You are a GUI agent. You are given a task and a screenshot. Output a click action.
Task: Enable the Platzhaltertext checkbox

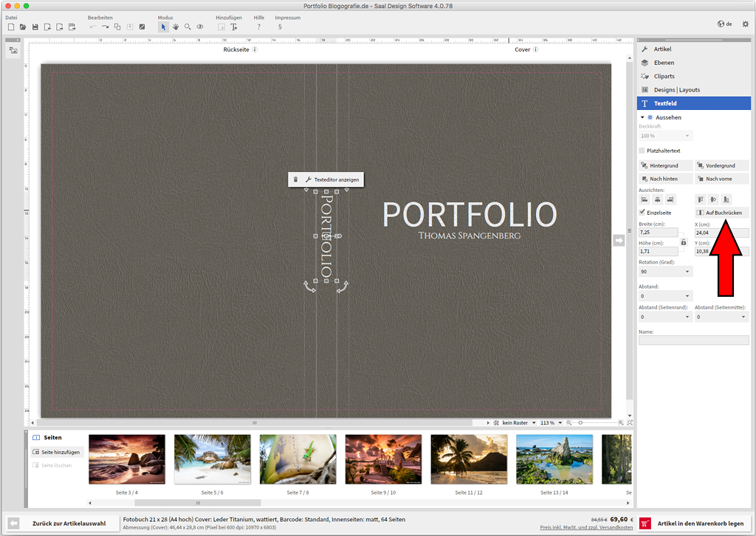tap(642, 151)
